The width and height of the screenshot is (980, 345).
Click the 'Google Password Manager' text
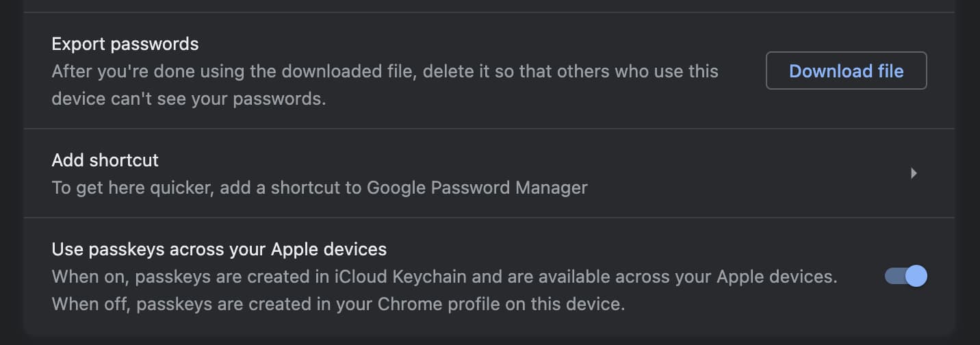pos(477,188)
